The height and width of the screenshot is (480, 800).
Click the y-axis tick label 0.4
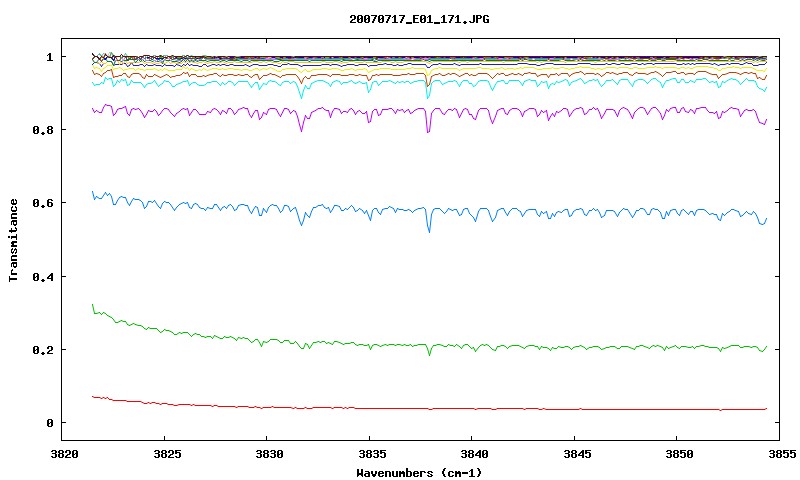[43, 276]
